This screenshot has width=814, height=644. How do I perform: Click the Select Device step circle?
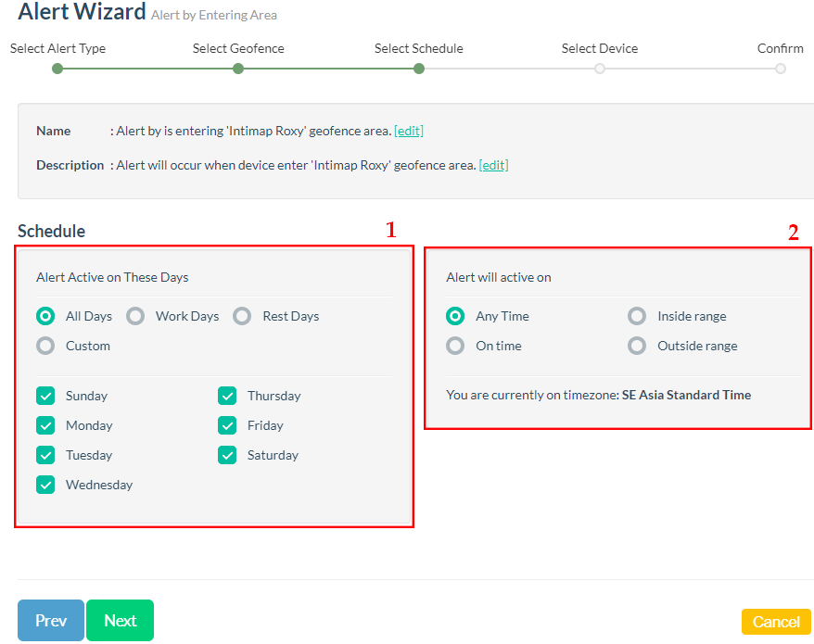[600, 68]
